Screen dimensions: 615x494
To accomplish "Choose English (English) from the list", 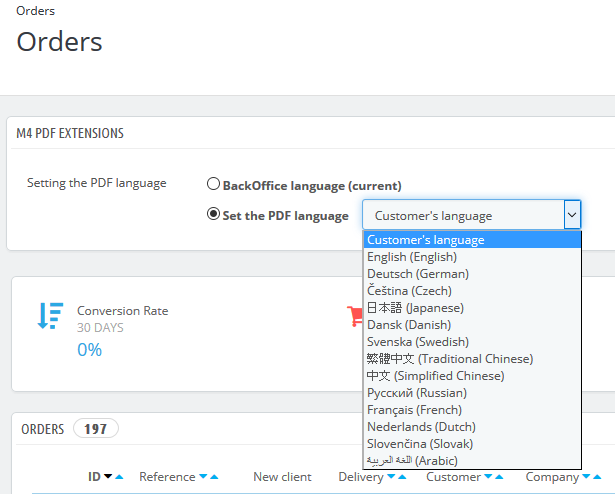I will 472,257.
